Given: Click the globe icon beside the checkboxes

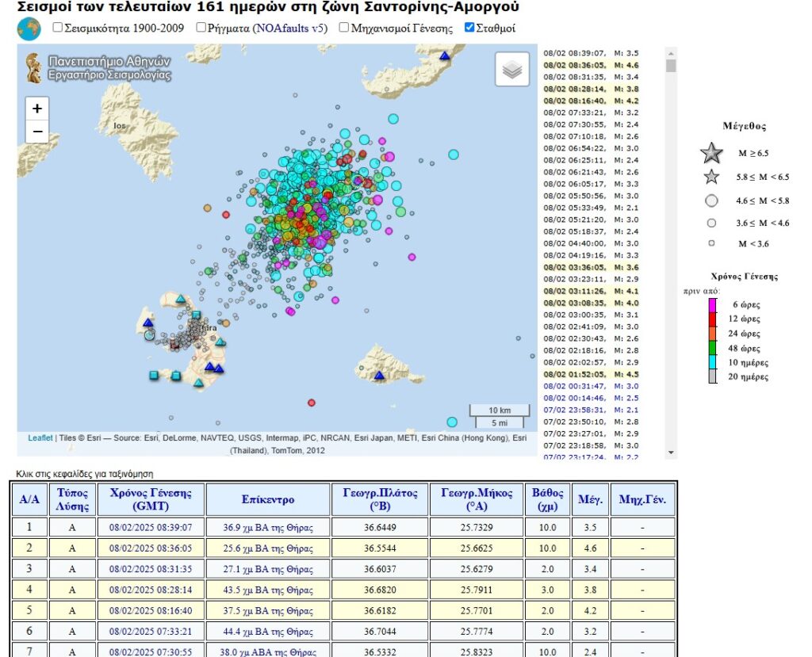Looking at the screenshot, I should coord(29,29).
